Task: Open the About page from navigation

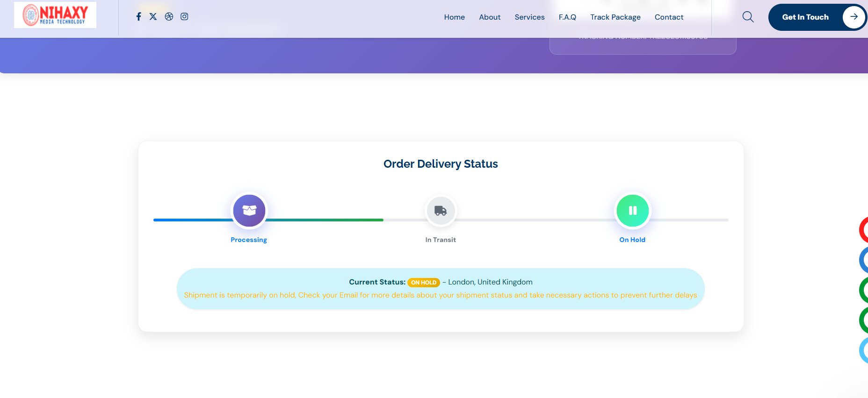Action: click(490, 17)
